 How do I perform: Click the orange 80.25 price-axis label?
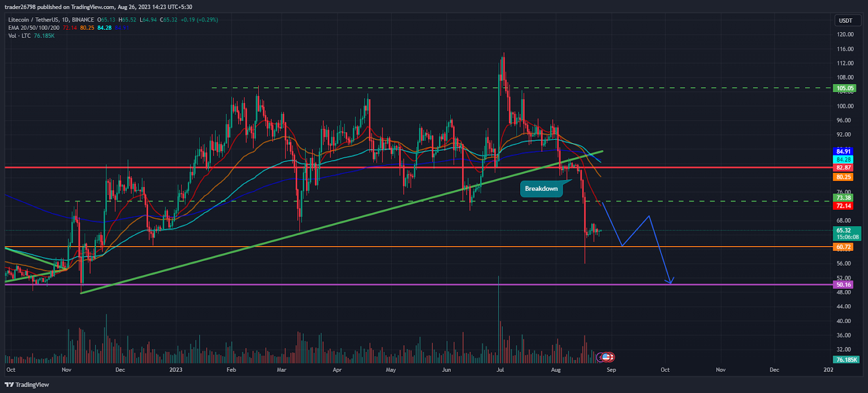click(x=843, y=177)
